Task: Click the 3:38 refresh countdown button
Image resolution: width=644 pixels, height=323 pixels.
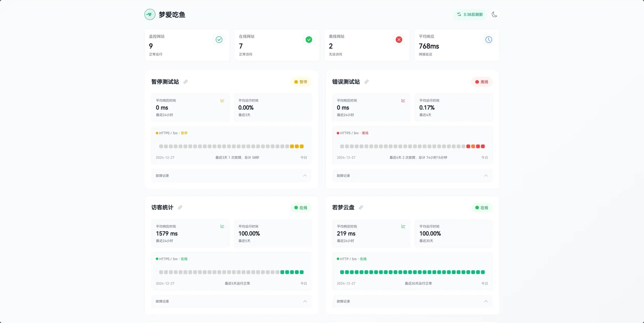Action: coord(470,14)
